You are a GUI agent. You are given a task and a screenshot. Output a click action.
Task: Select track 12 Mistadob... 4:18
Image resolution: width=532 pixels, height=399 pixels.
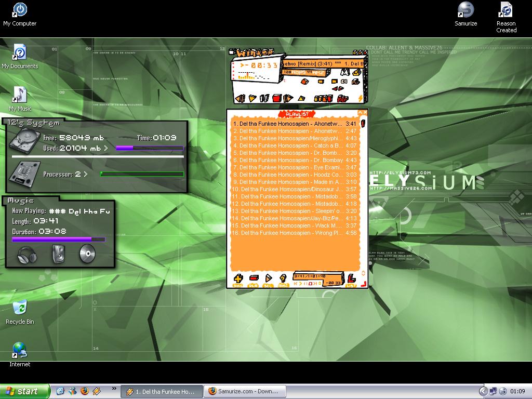click(295, 204)
